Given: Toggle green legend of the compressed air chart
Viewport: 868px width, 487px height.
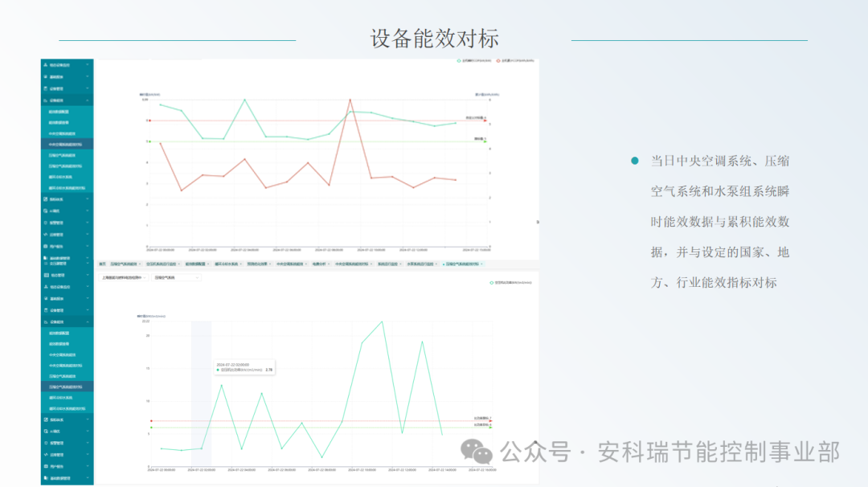Looking at the screenshot, I should 510,283.
